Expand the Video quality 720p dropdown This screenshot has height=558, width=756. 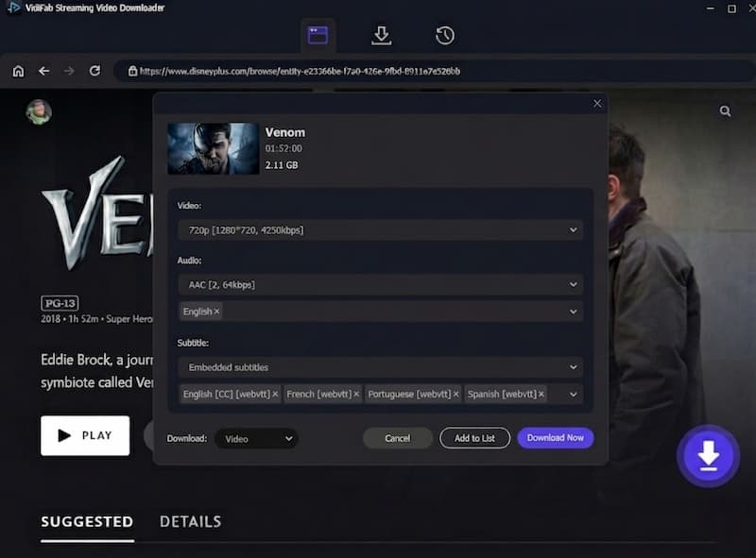tap(381, 230)
